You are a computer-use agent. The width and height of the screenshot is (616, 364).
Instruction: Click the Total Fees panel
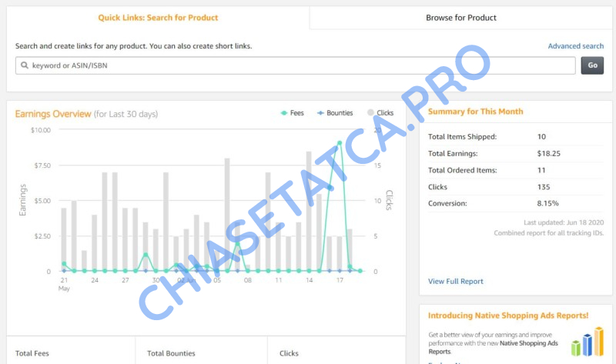click(x=71, y=352)
